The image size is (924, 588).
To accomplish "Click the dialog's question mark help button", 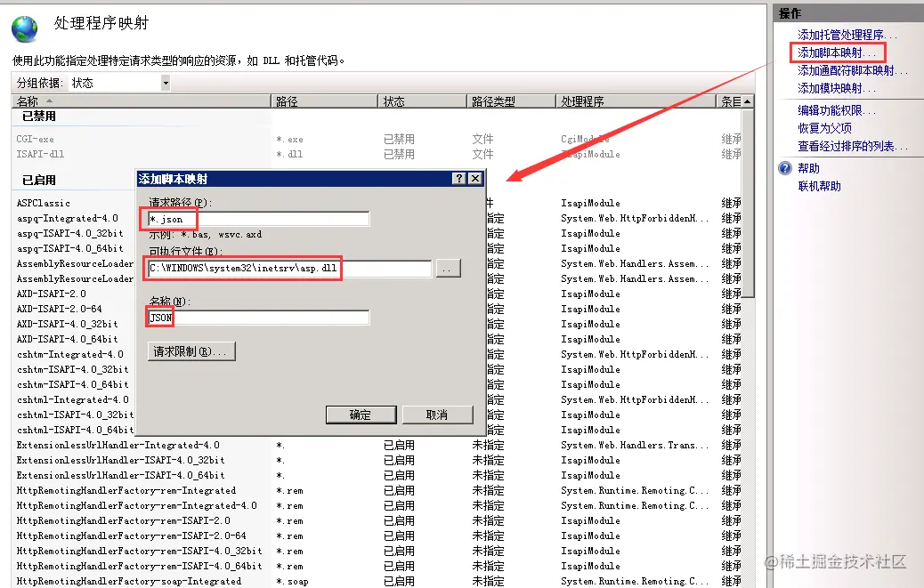I will 459,178.
